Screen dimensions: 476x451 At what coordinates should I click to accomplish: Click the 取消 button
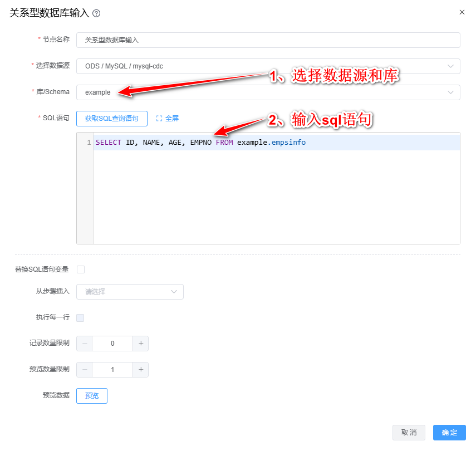[x=409, y=433]
